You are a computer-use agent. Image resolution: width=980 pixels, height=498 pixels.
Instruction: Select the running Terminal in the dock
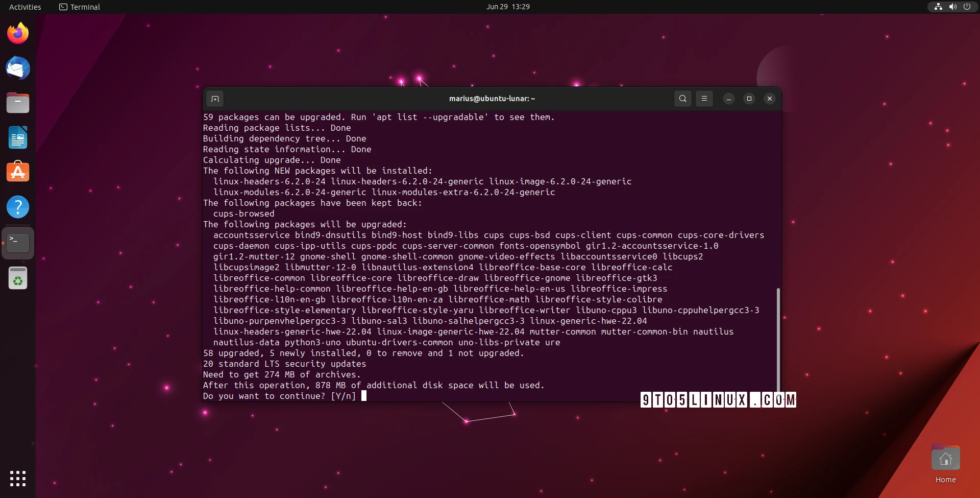click(18, 242)
